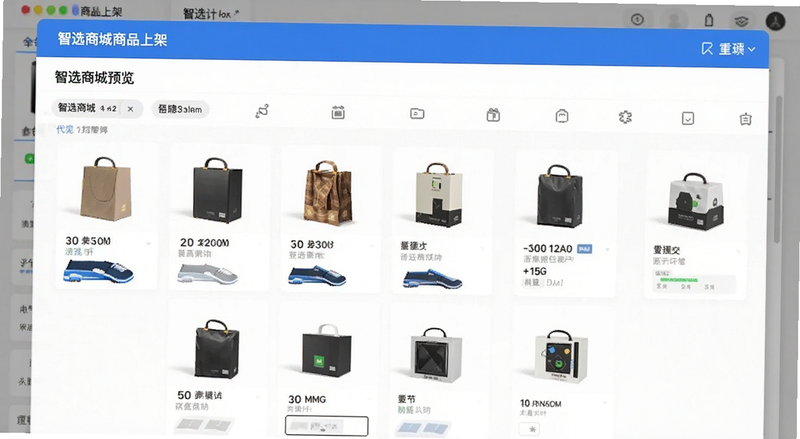Open the black bag thumbnail above 50 label
The width and height of the screenshot is (800, 439).
pos(217,349)
